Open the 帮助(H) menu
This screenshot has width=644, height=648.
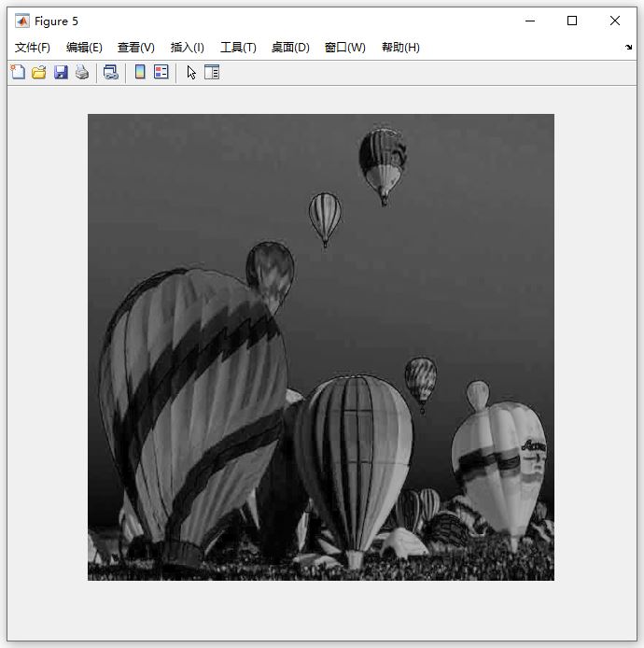pyautogui.click(x=400, y=48)
